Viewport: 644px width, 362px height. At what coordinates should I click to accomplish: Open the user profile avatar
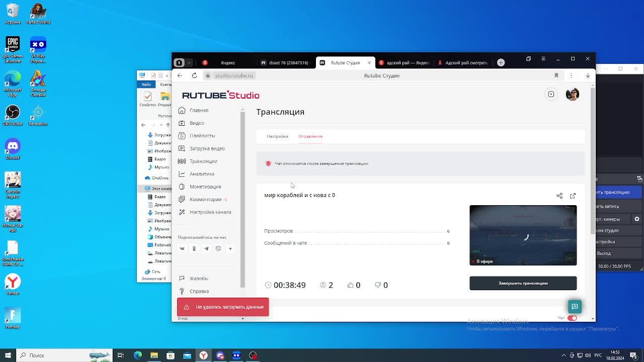point(572,95)
